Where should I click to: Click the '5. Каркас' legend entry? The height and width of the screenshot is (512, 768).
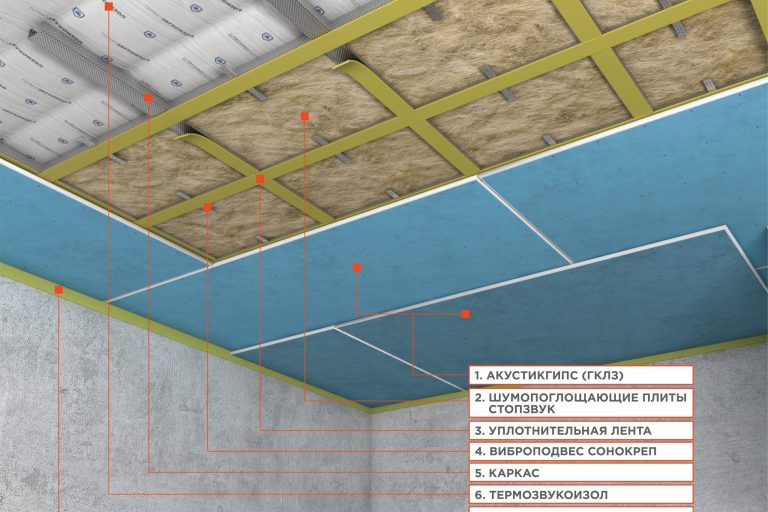580,472
